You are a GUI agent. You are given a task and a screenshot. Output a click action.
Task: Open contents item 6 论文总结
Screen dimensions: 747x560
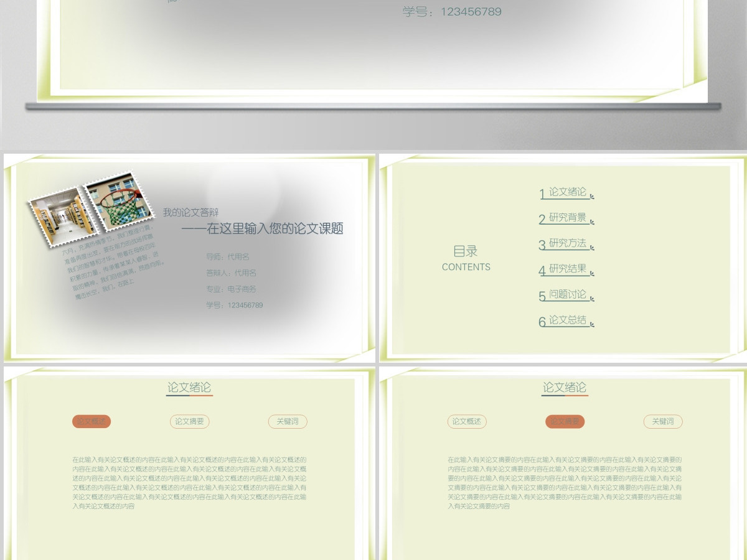566,321
